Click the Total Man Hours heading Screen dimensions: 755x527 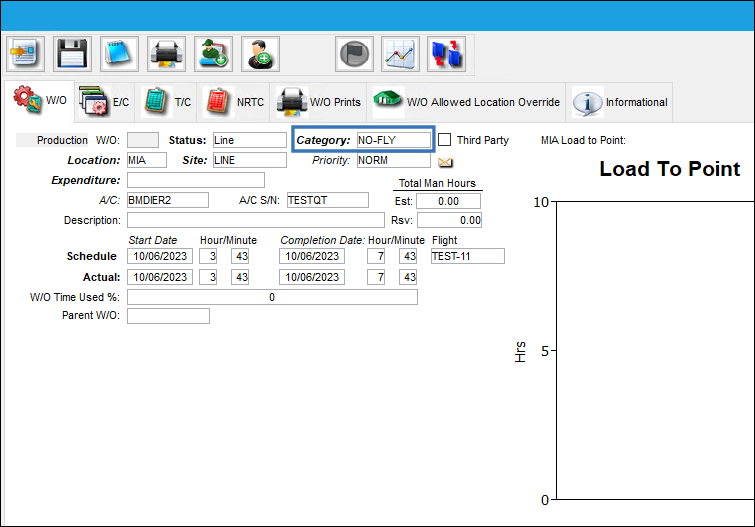(437, 183)
